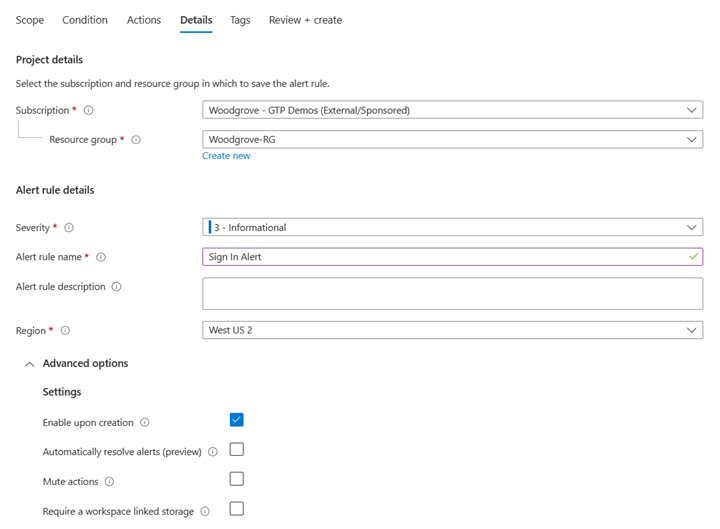Go to the Review + create tab
Screen dimensions: 720x529
pos(305,20)
